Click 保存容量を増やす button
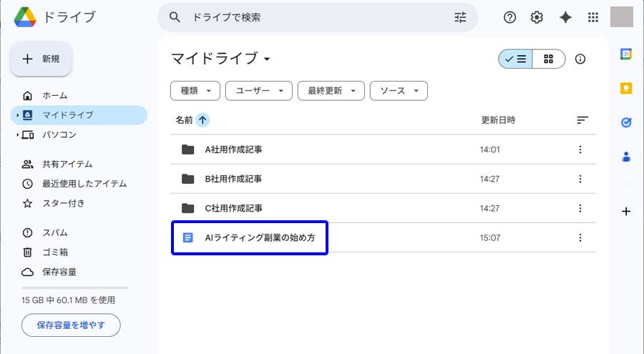The image size is (644, 354). 71,325
